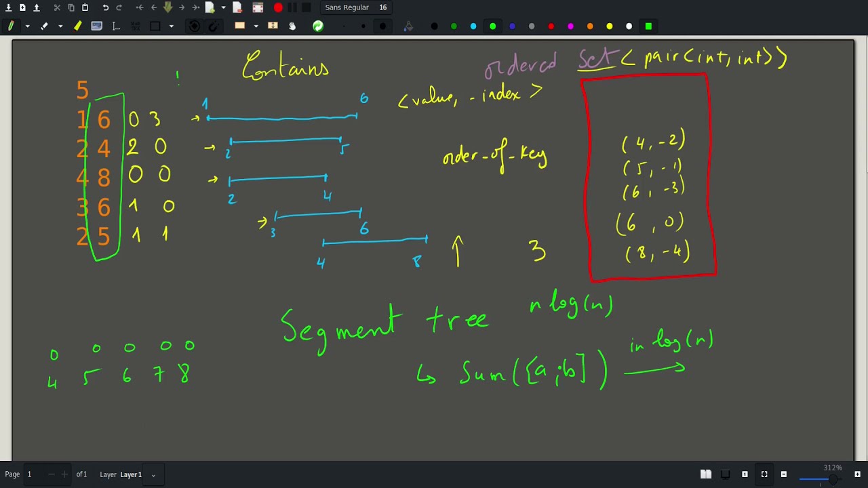Toggle paired pages view
This screenshot has height=488, width=868.
[x=705, y=474]
